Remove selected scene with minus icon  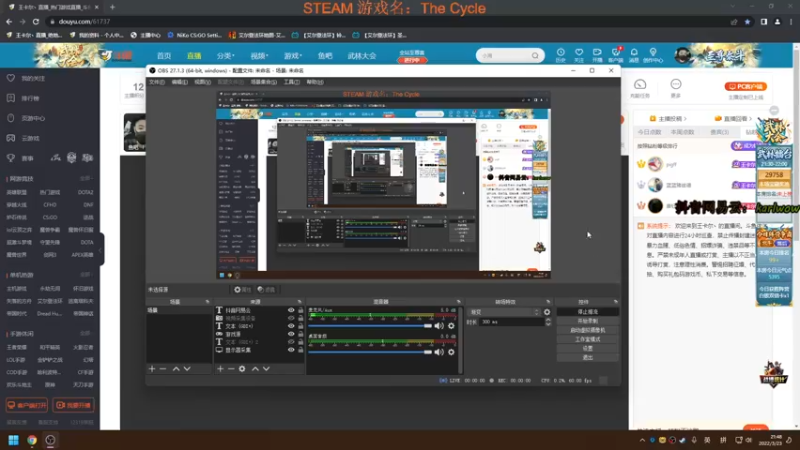163,368
